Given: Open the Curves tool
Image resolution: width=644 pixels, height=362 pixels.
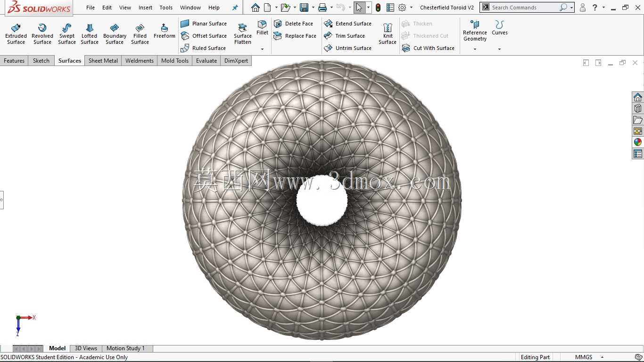Looking at the screenshot, I should pyautogui.click(x=500, y=28).
